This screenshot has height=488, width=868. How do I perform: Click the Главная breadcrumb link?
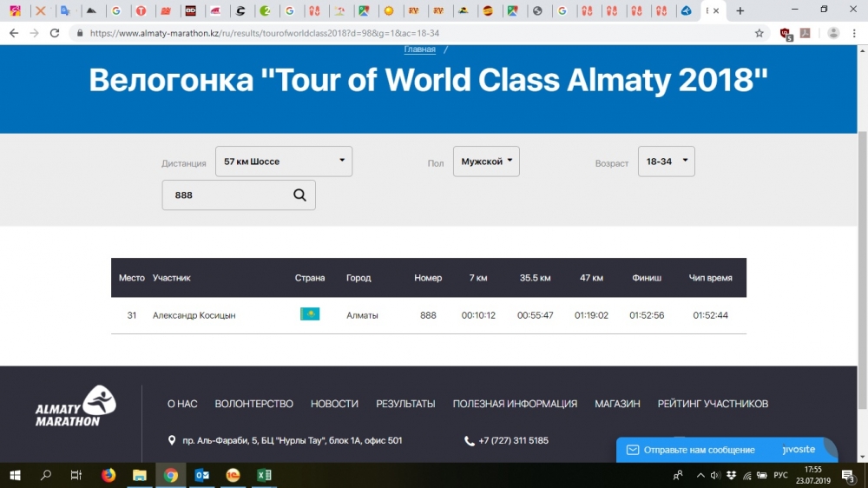click(420, 49)
